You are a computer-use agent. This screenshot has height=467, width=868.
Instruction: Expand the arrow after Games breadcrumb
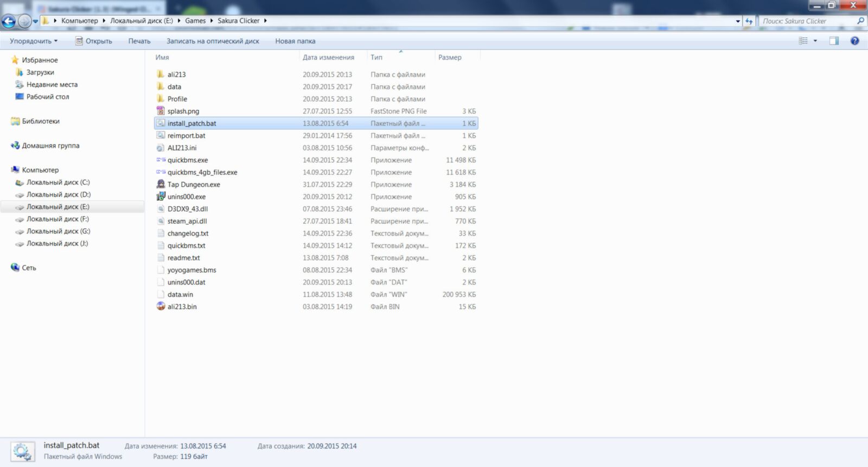[x=212, y=21]
